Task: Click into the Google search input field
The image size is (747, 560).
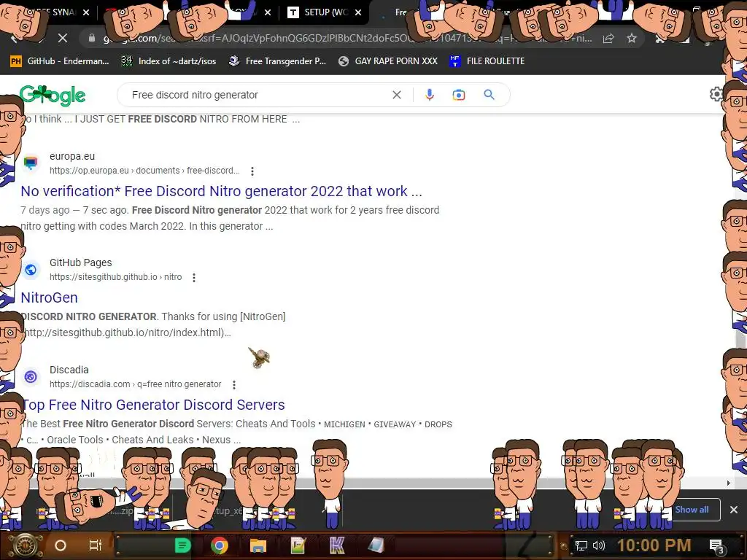Action: point(258,95)
